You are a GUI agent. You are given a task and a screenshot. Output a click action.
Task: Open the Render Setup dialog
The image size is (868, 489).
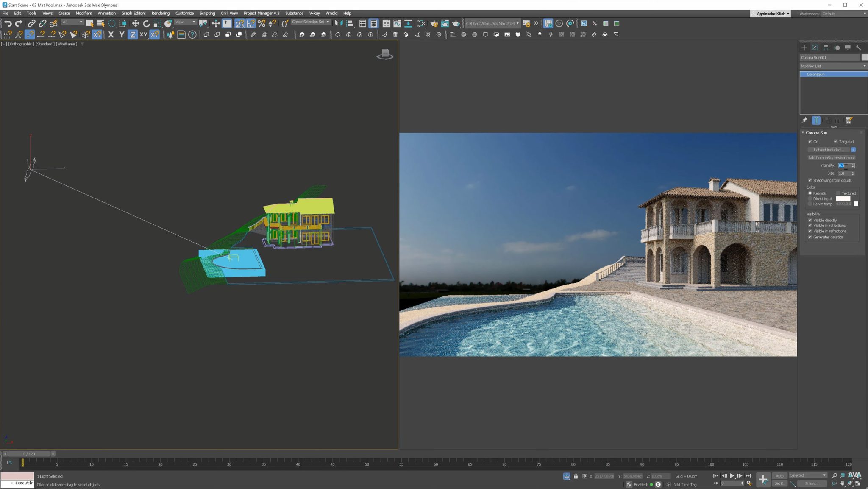point(434,23)
